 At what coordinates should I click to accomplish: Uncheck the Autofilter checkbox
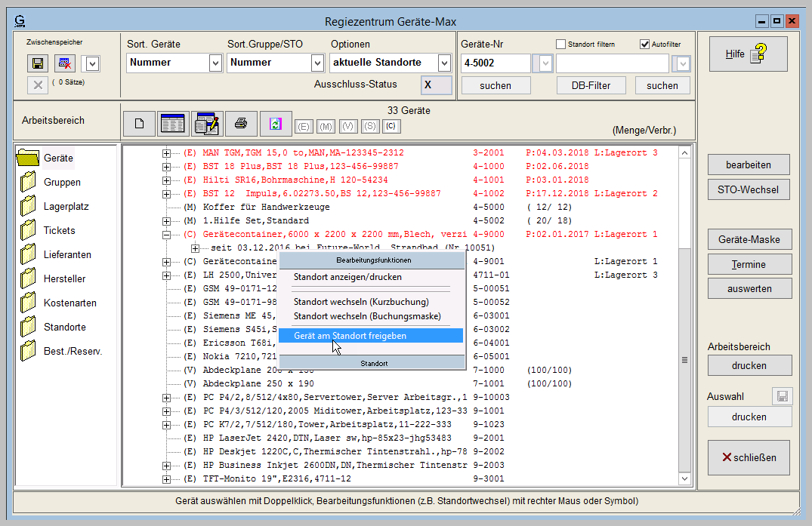(x=644, y=45)
